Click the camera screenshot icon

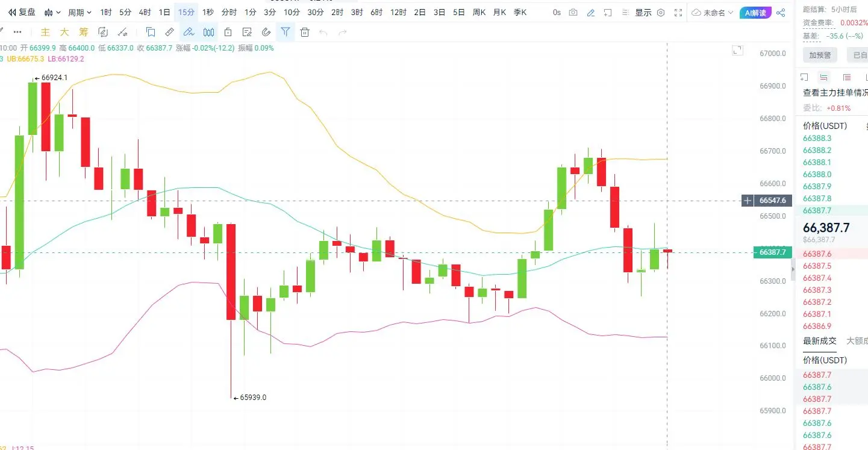coord(573,12)
